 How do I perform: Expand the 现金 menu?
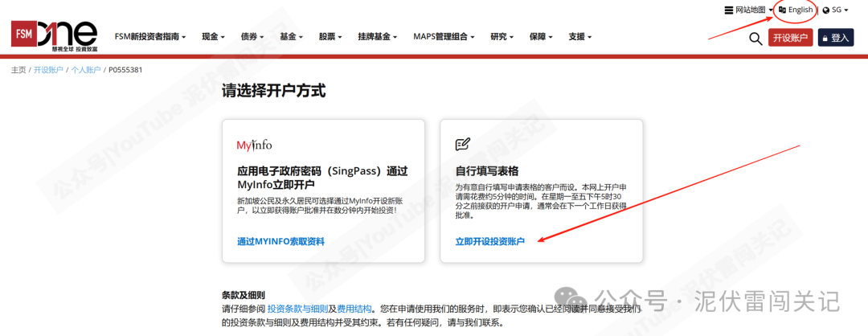click(213, 36)
